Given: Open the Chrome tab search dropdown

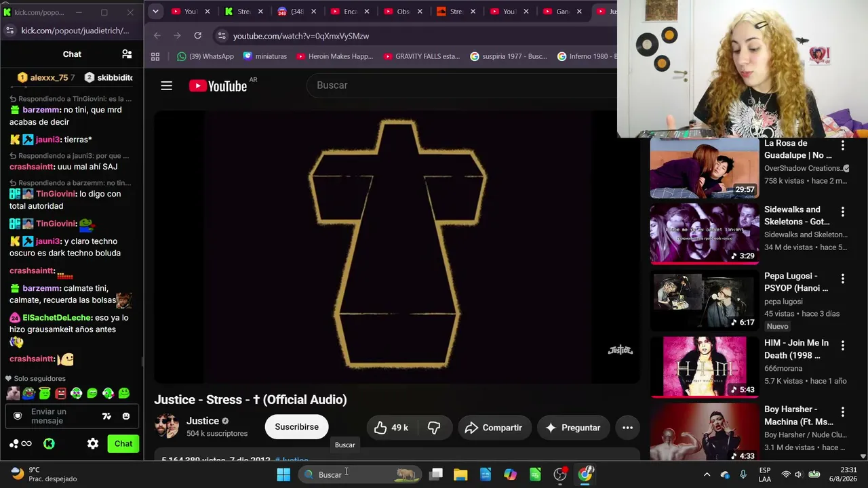Looking at the screenshot, I should 155,12.
